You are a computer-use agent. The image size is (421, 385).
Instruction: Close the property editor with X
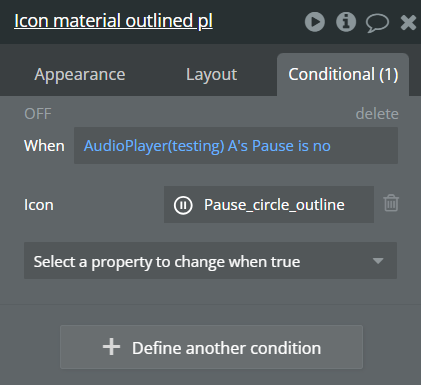[x=408, y=23]
